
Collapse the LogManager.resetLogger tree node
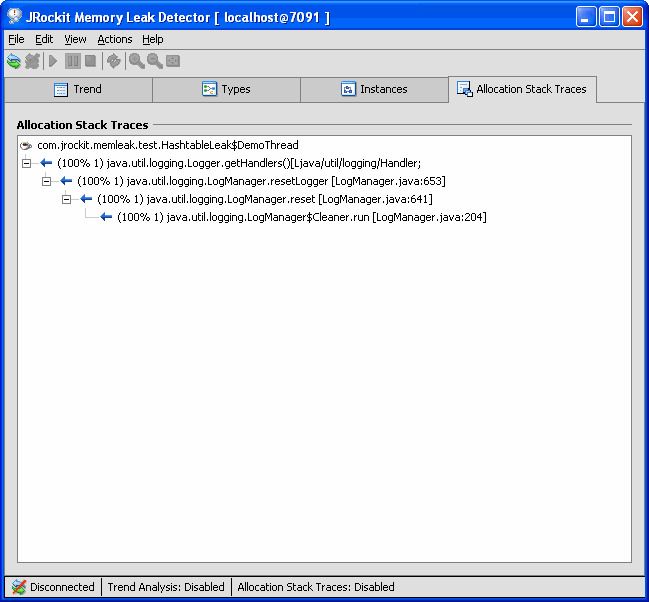(46, 181)
